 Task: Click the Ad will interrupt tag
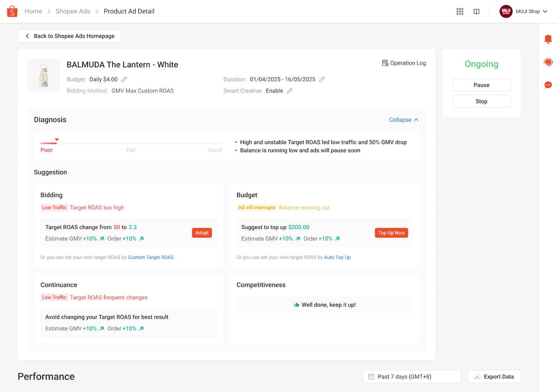(257, 208)
